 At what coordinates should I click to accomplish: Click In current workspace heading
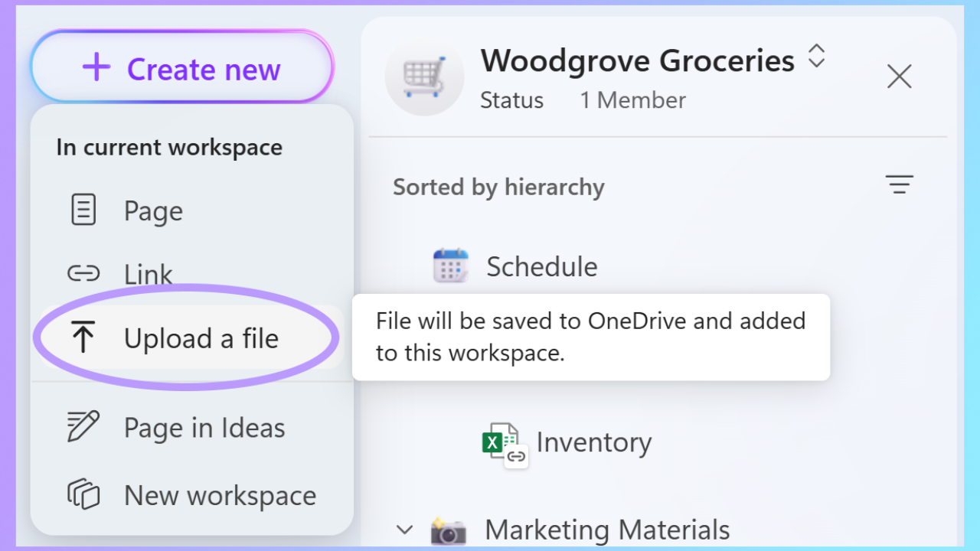click(x=169, y=147)
